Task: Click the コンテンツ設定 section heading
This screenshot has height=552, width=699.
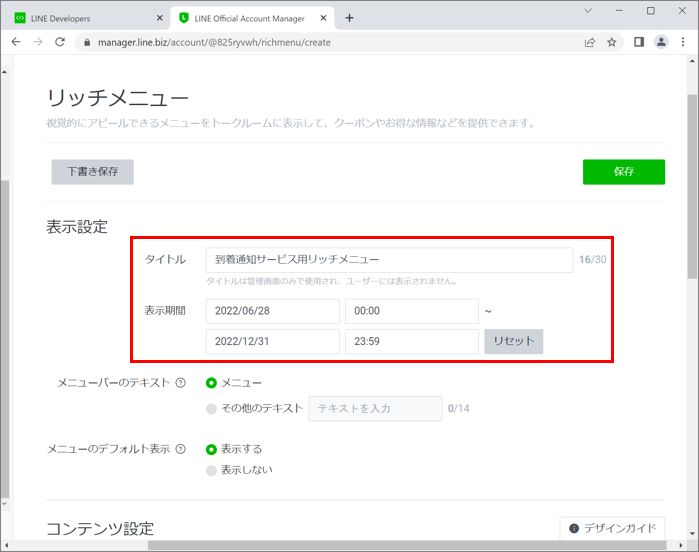Action: click(x=100, y=529)
